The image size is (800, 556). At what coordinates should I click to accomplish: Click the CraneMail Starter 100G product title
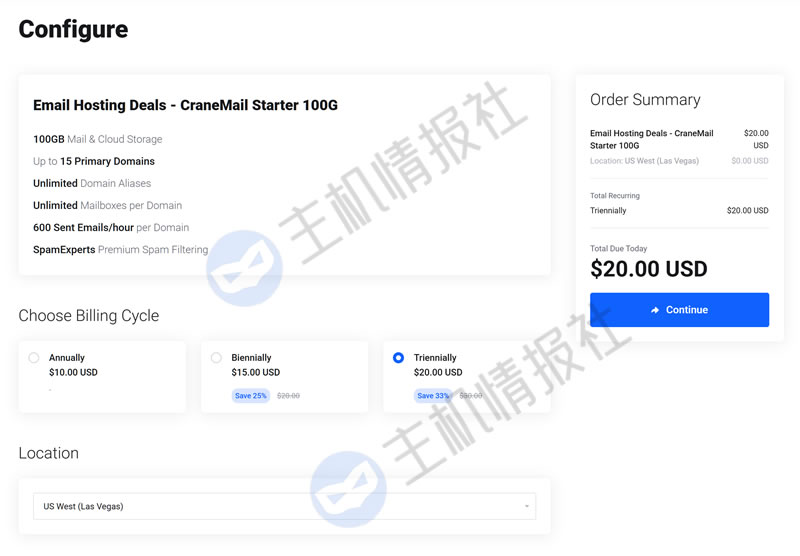pyautogui.click(x=185, y=105)
